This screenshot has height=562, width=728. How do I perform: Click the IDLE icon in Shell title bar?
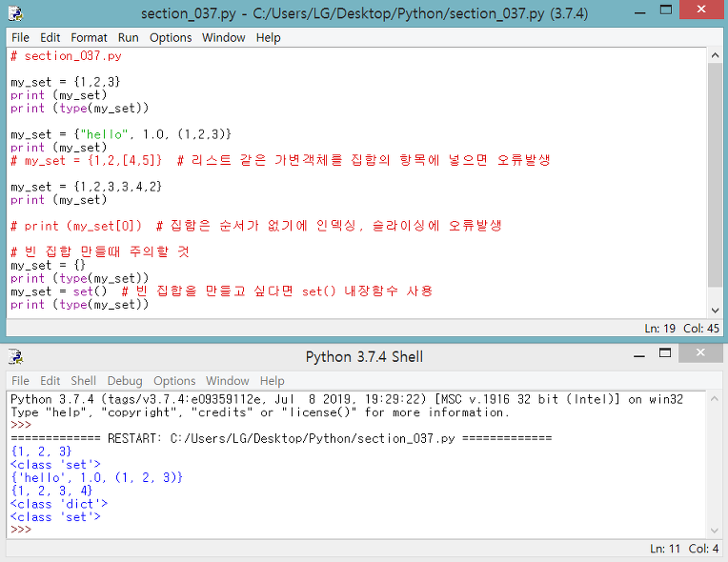[x=16, y=356]
